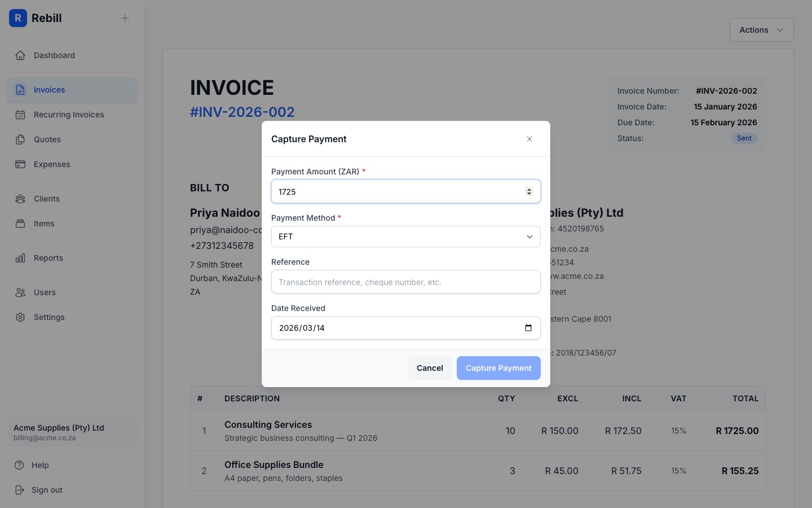Click the Reports bar chart icon
The height and width of the screenshot is (508, 812).
[20, 258]
